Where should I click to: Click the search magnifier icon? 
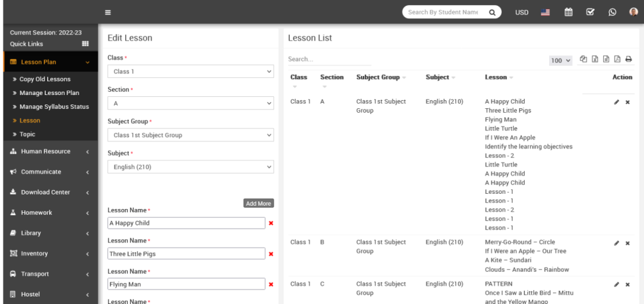pyautogui.click(x=492, y=12)
